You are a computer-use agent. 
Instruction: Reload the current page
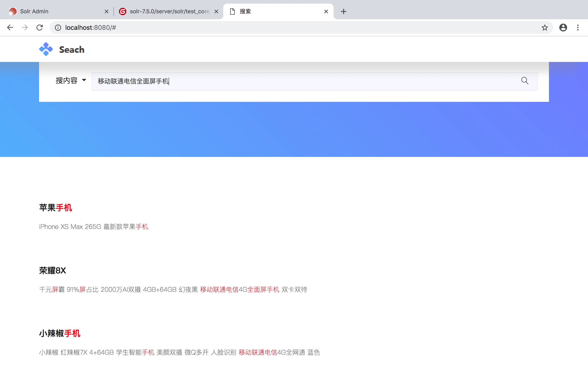click(40, 28)
